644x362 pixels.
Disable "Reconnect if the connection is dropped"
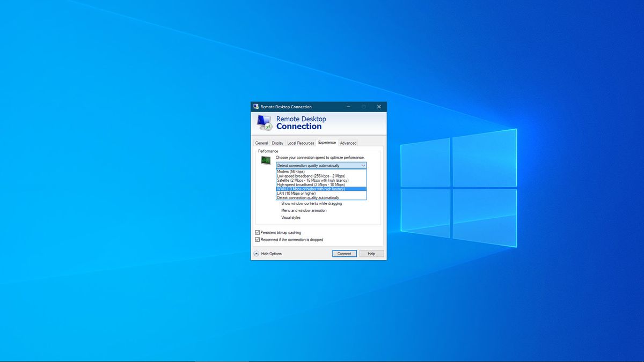click(257, 239)
